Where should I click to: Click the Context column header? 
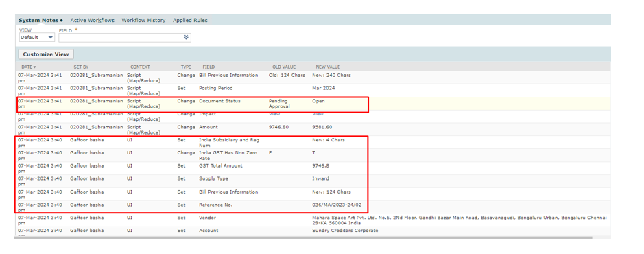pyautogui.click(x=140, y=67)
